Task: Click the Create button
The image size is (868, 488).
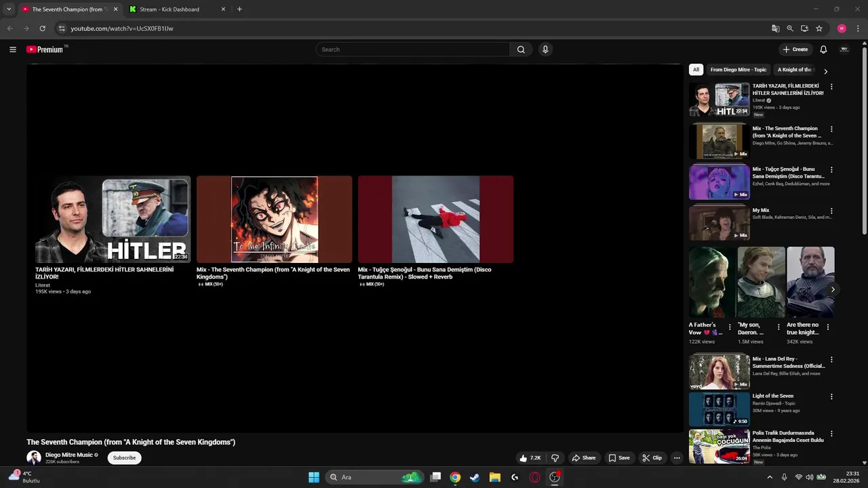Action: [x=795, y=49]
